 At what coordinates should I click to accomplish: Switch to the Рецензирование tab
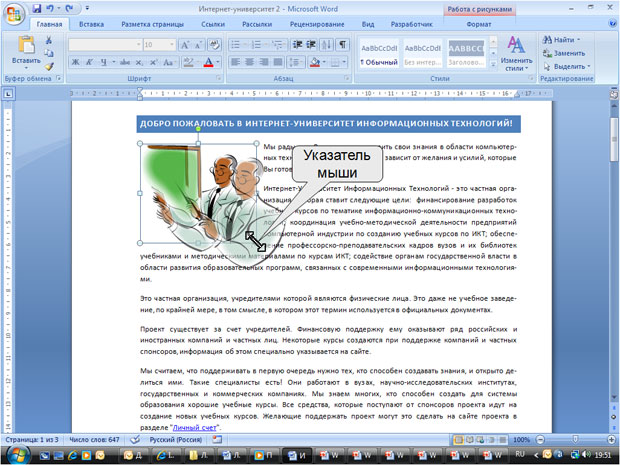tap(317, 24)
